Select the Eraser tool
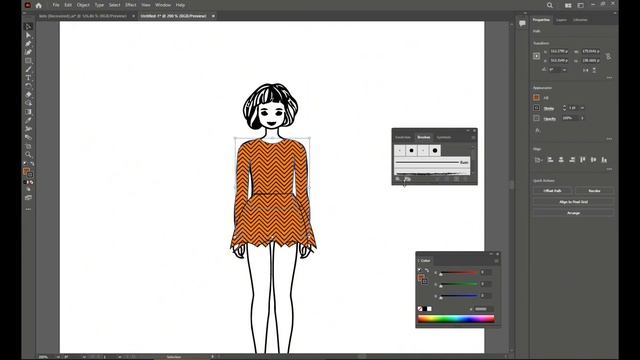This screenshot has width=640, height=360. point(28,95)
